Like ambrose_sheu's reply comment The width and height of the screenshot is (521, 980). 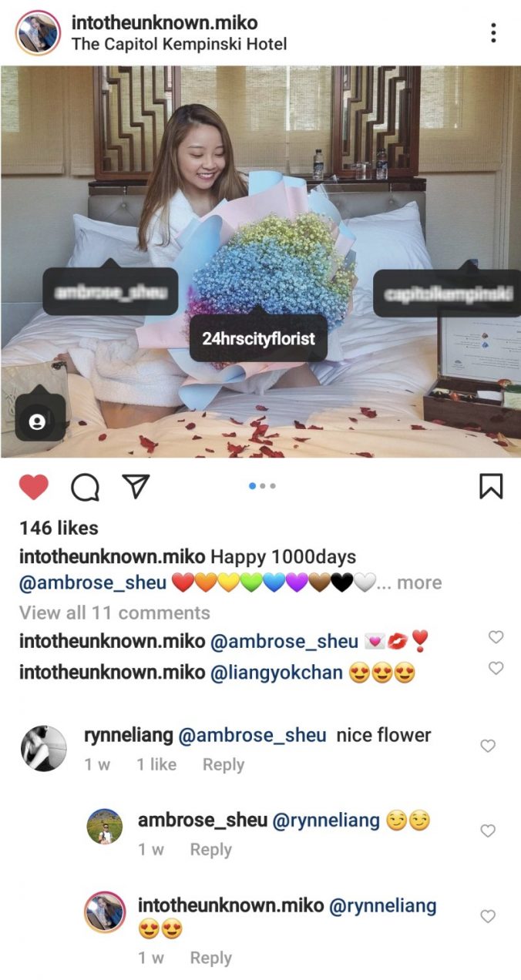[487, 831]
